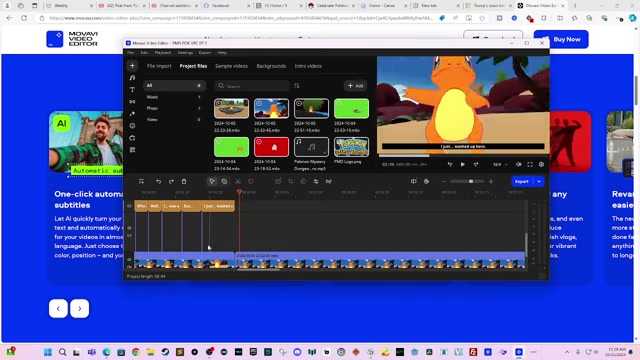Click the scissors split icon
The height and width of the screenshot is (360, 640).
pos(238,182)
